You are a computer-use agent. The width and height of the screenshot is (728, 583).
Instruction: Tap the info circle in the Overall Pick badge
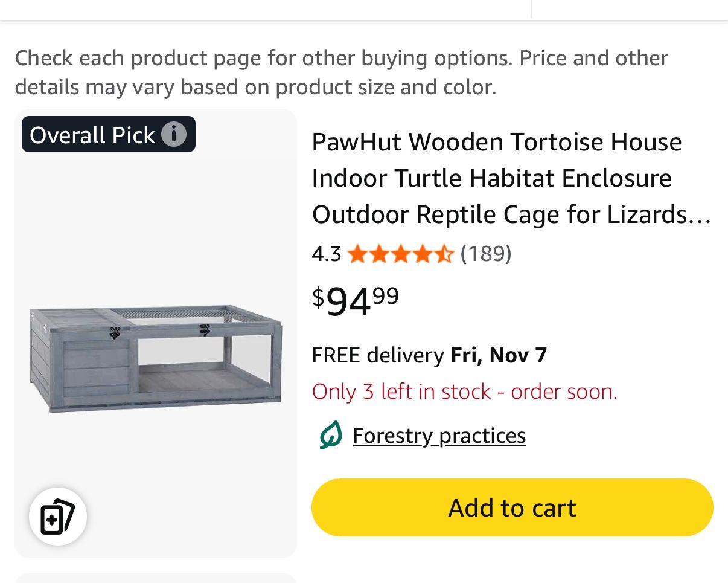click(x=174, y=135)
